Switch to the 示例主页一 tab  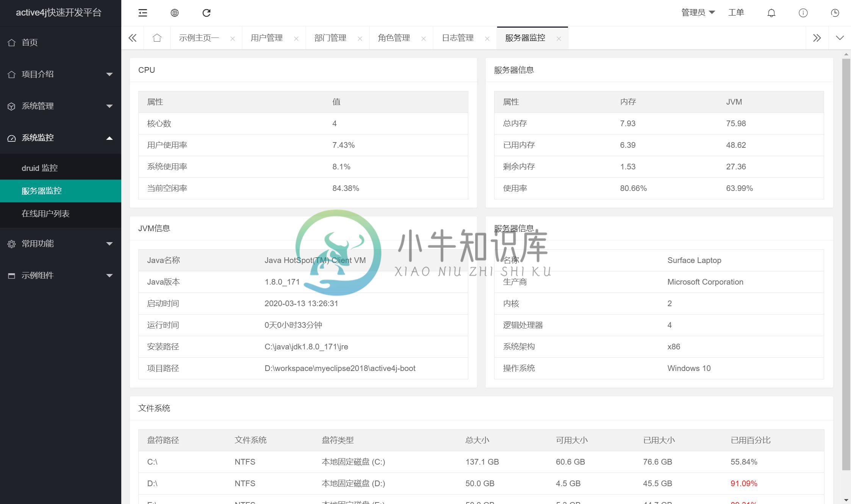(x=199, y=38)
